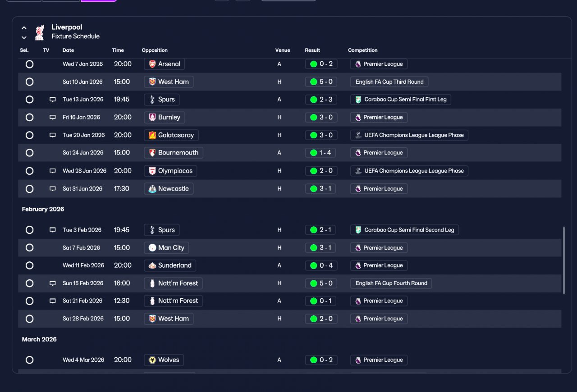Click the Wolves club badge icon
The image size is (577, 392).
[x=152, y=360]
